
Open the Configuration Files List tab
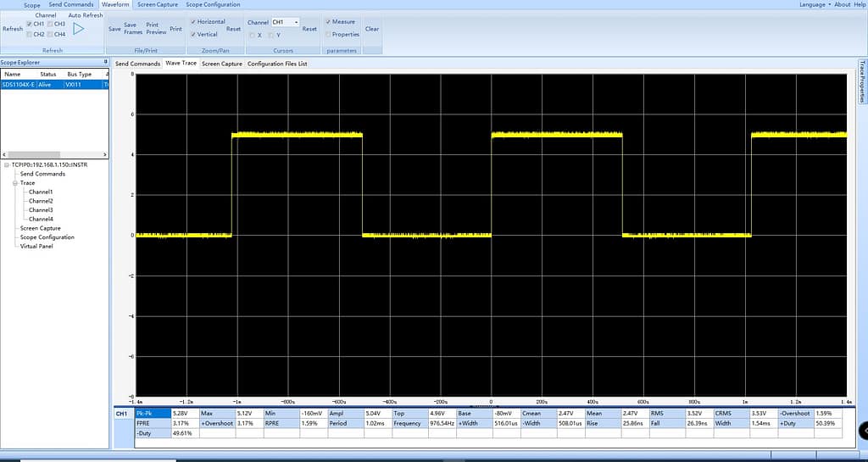tap(277, 64)
